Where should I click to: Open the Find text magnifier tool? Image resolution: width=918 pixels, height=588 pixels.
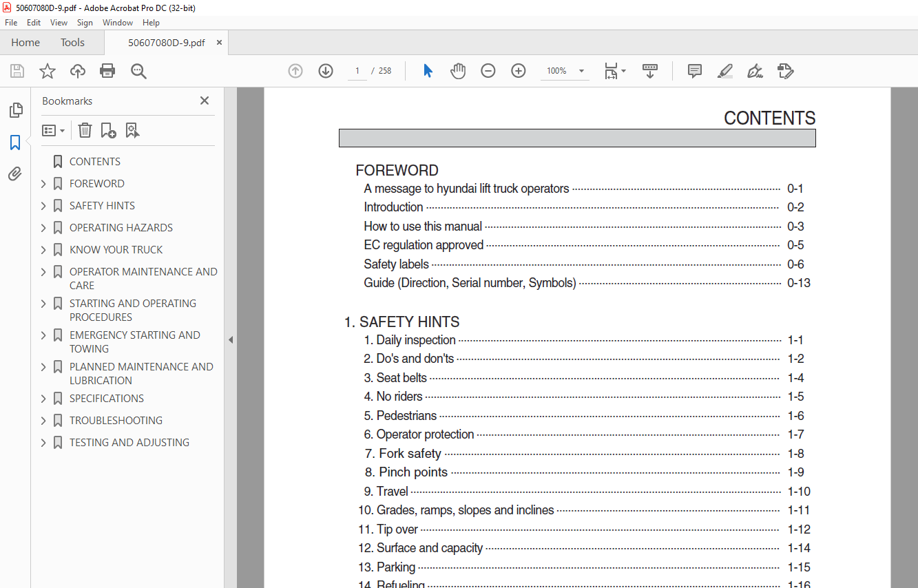click(x=138, y=71)
